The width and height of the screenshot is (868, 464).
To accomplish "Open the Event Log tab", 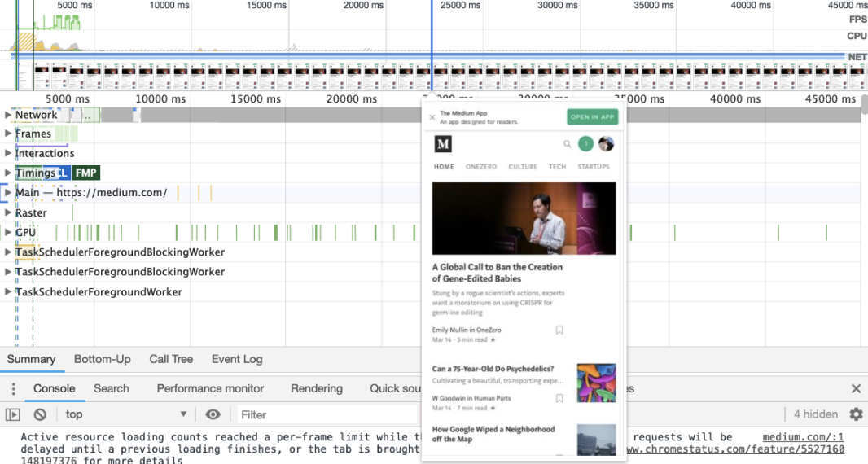I will point(237,359).
